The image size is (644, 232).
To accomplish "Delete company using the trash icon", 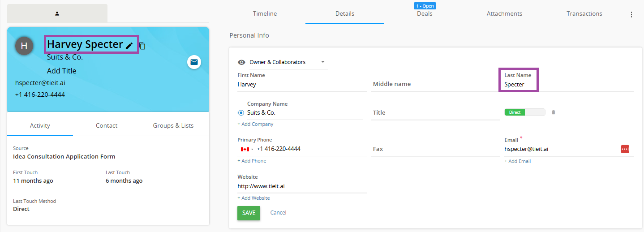I will point(553,112).
